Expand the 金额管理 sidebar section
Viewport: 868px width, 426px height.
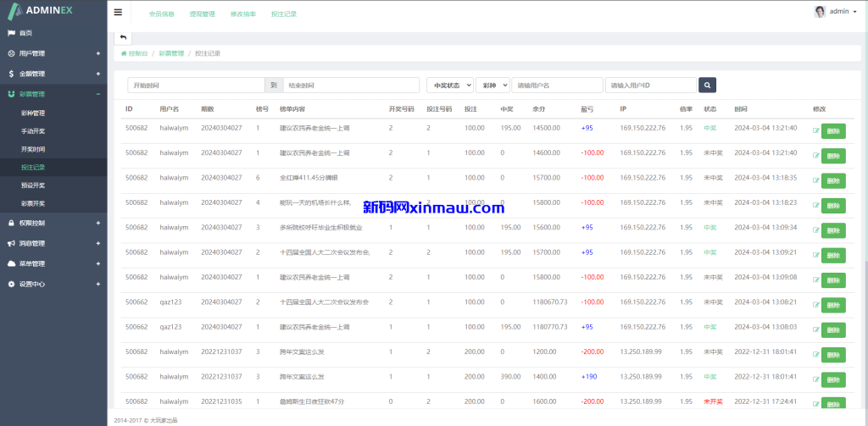(x=53, y=74)
